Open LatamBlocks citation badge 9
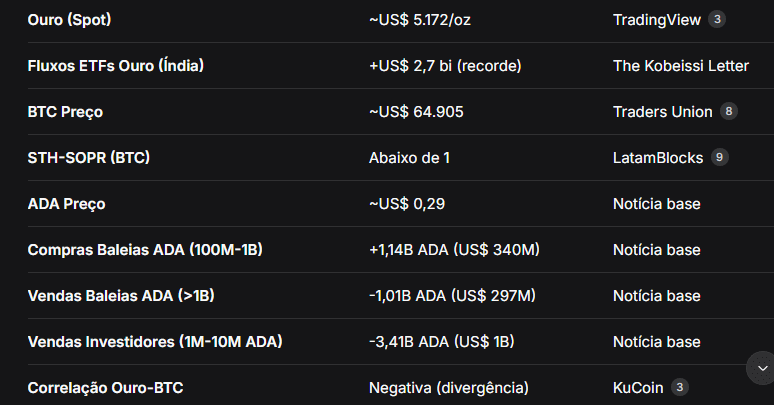774x405 pixels. (719, 157)
